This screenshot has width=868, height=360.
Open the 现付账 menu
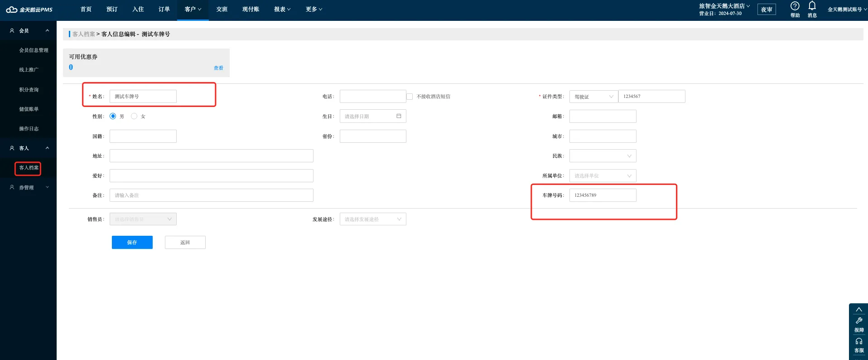click(251, 9)
